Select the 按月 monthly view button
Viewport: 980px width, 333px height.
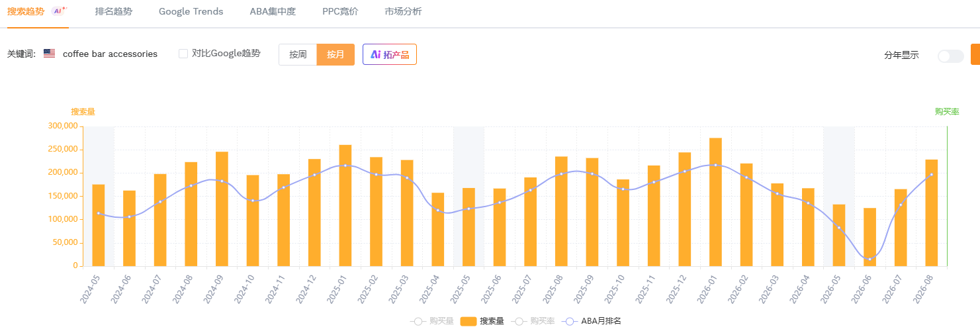(335, 54)
